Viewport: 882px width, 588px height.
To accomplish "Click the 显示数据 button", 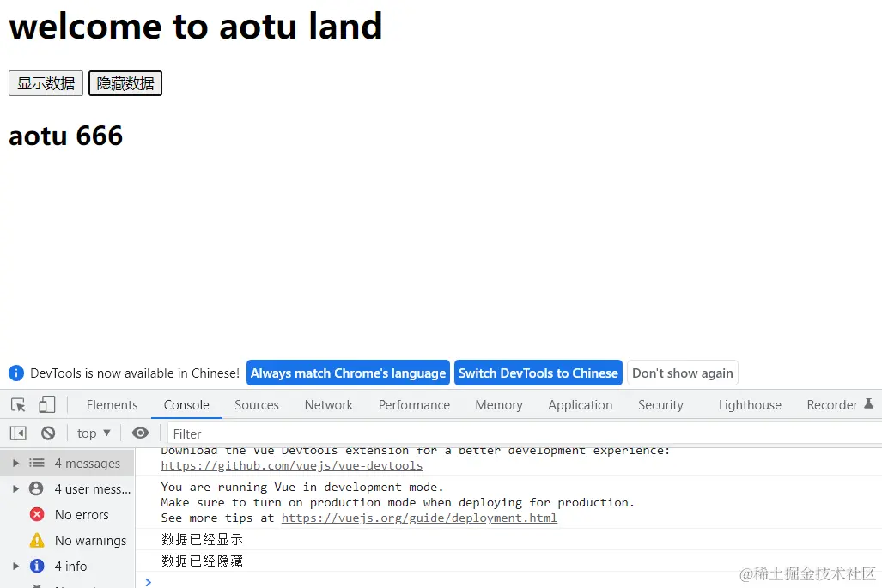I will coord(46,83).
